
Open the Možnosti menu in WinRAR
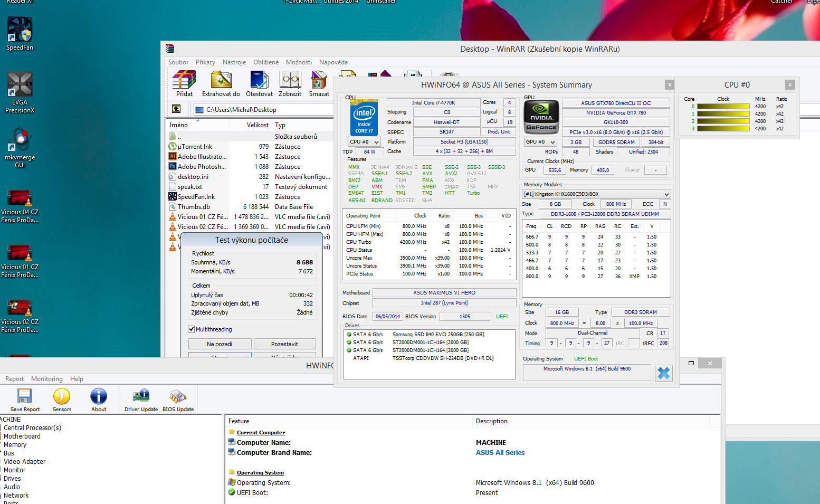pyautogui.click(x=299, y=62)
